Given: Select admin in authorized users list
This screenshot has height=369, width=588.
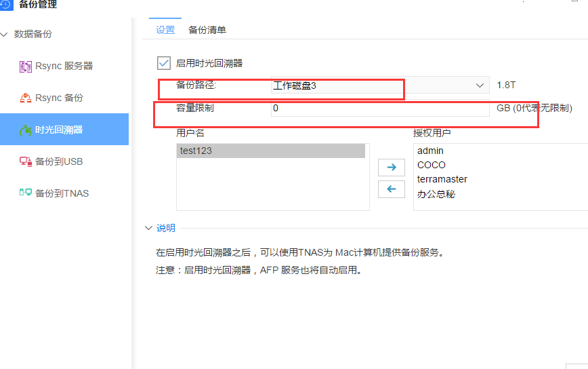Looking at the screenshot, I should (x=430, y=151).
